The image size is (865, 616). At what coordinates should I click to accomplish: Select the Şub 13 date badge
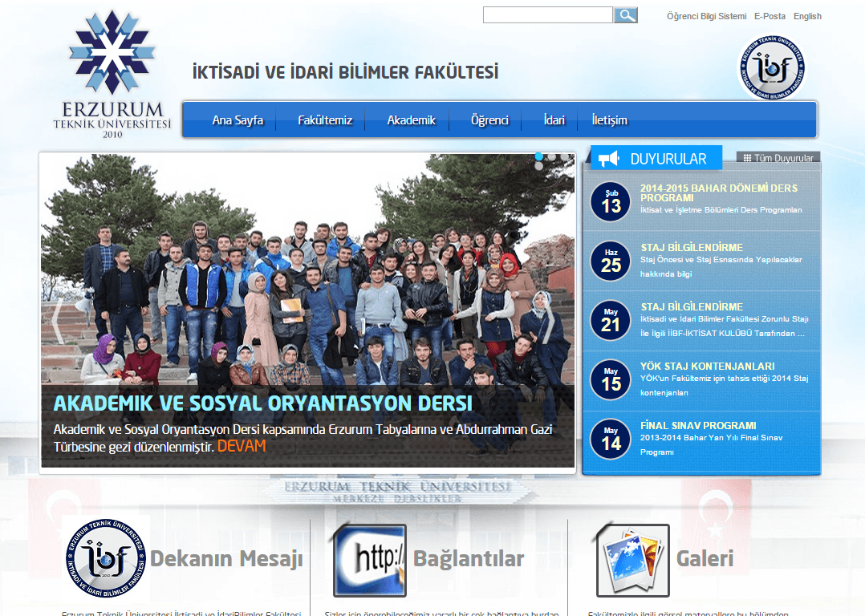tap(611, 202)
